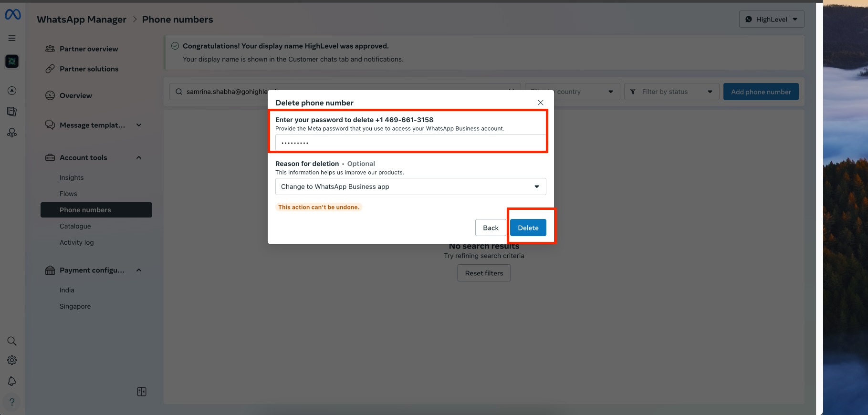Click the Payment configuration bank icon
The height and width of the screenshot is (415, 868).
point(50,270)
